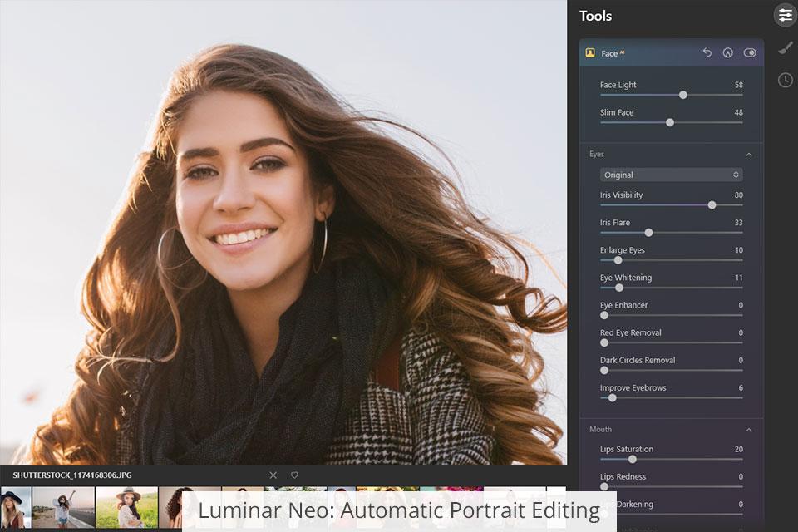The height and width of the screenshot is (532, 798).
Task: Click the main portrait photo preview
Action: (x=283, y=233)
